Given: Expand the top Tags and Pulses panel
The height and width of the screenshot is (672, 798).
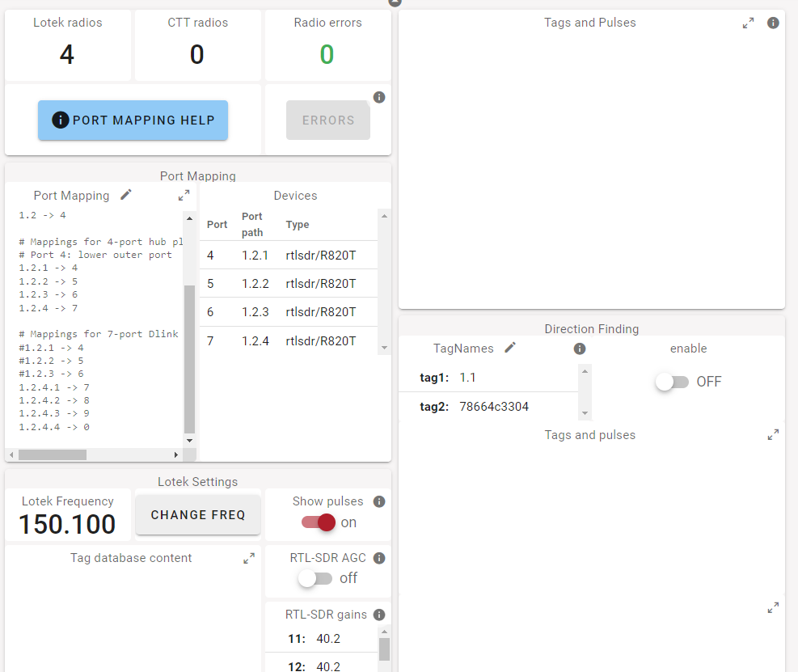Looking at the screenshot, I should click(x=749, y=23).
